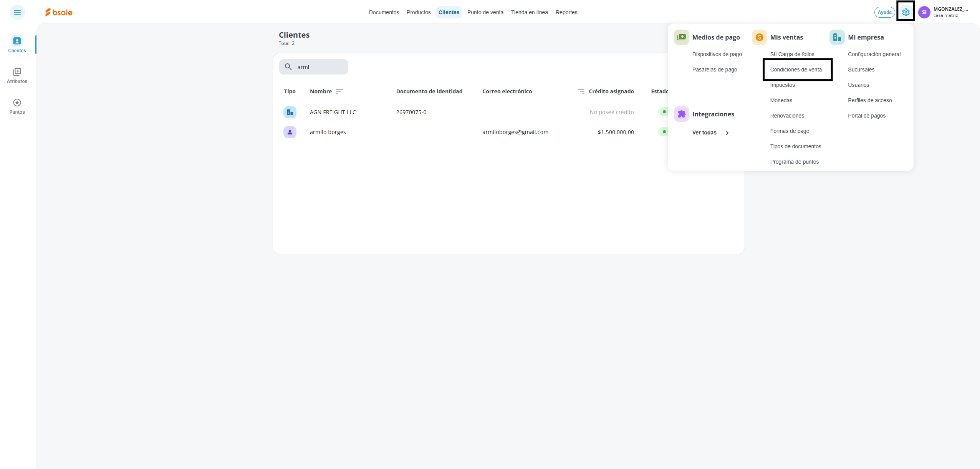Click the bsale logo

(x=59, y=12)
